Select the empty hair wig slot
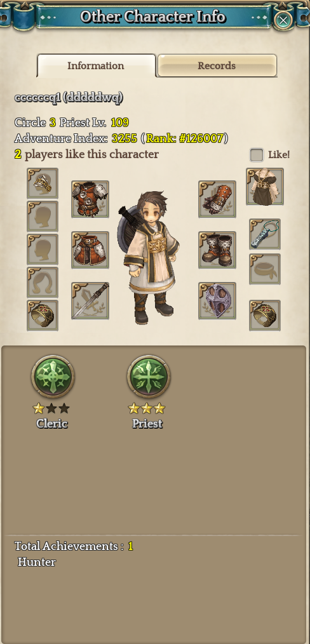Image resolution: width=310 pixels, height=644 pixels. click(x=43, y=282)
